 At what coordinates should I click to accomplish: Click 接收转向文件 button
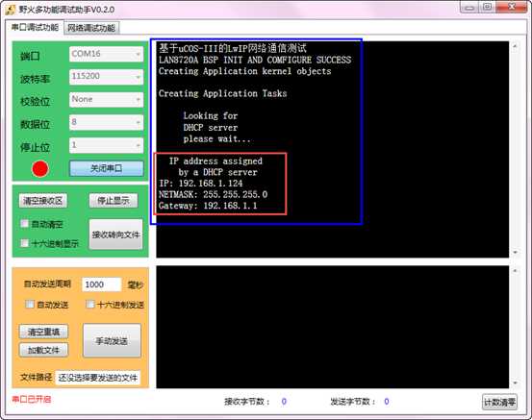click(x=115, y=235)
